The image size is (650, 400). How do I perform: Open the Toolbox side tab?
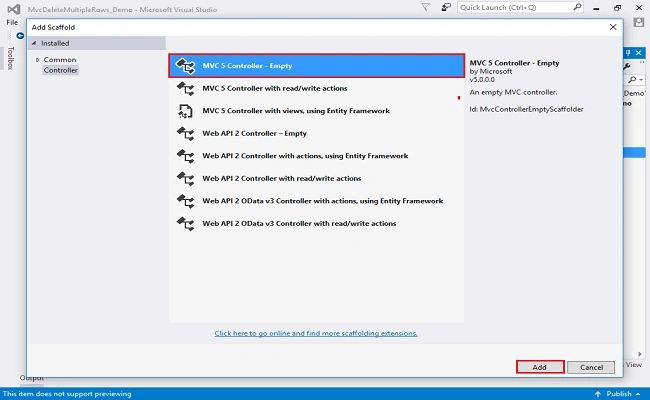click(10, 58)
